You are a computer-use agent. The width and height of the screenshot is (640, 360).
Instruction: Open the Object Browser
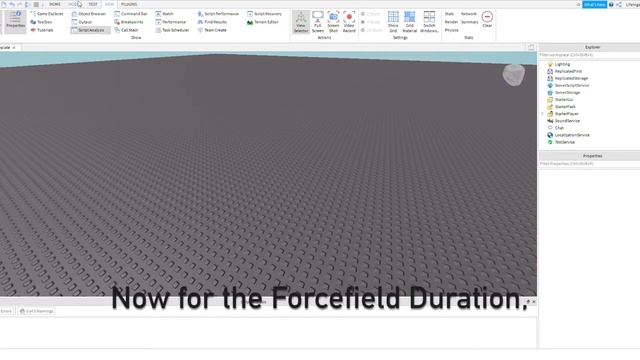click(89, 14)
